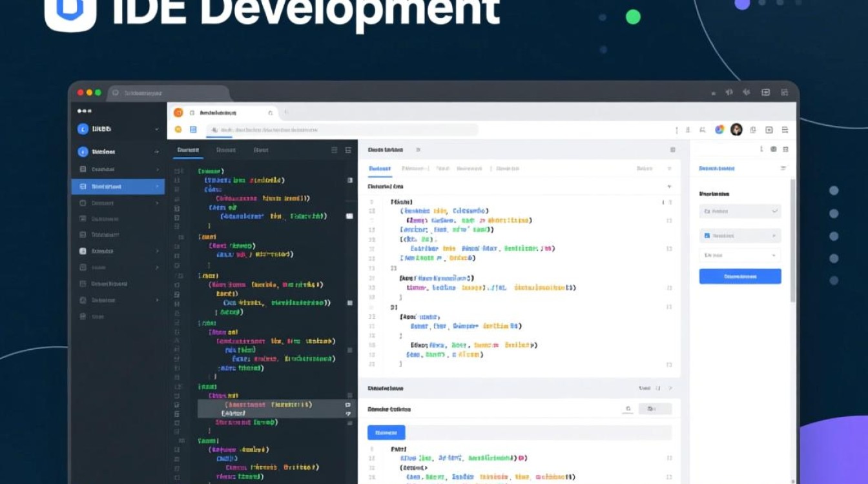Open the grey dropdown with the checkmark-style chevron

click(x=740, y=211)
